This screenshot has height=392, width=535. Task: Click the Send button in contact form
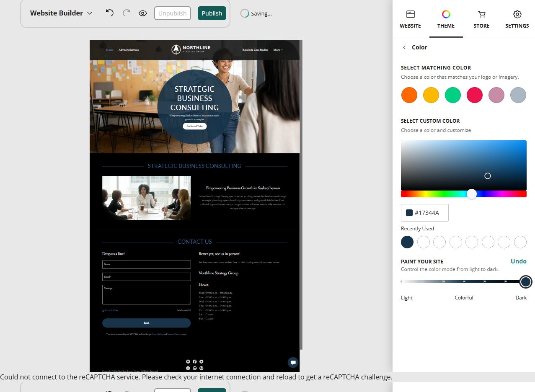click(x=146, y=323)
